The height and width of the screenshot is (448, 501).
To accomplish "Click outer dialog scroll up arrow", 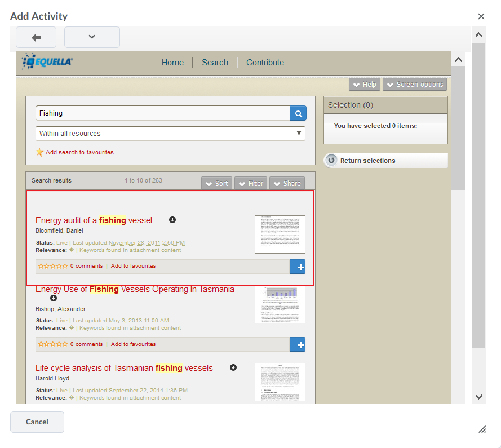I will click(x=478, y=35).
